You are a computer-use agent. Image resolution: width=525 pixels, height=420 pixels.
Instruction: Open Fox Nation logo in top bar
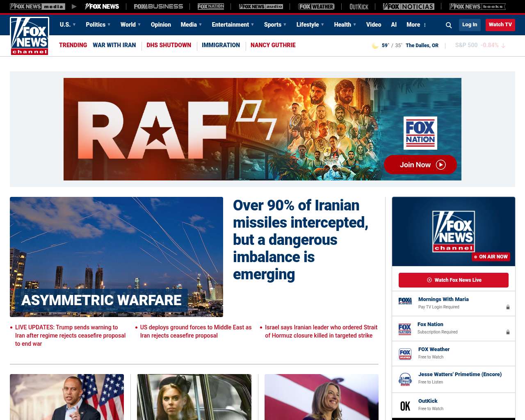coord(211,7)
